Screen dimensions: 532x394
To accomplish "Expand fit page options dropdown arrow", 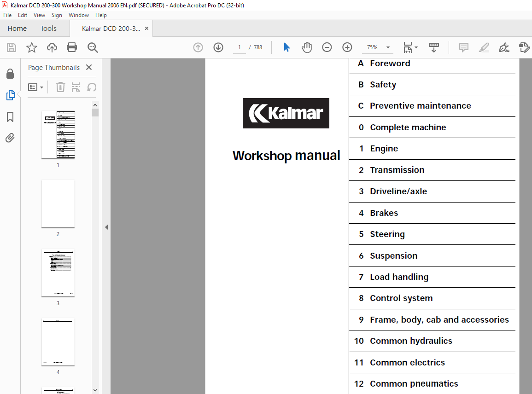I will 416,47.
